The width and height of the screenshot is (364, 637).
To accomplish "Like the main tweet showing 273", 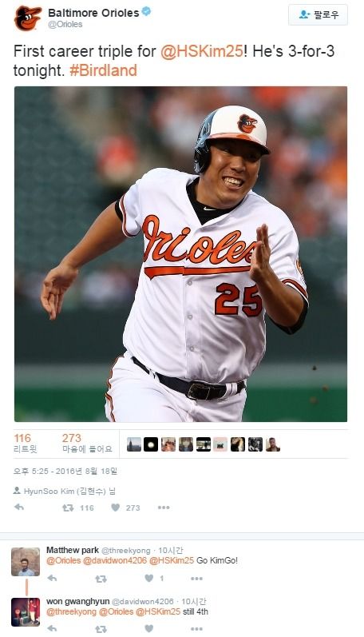I will pos(125,508).
